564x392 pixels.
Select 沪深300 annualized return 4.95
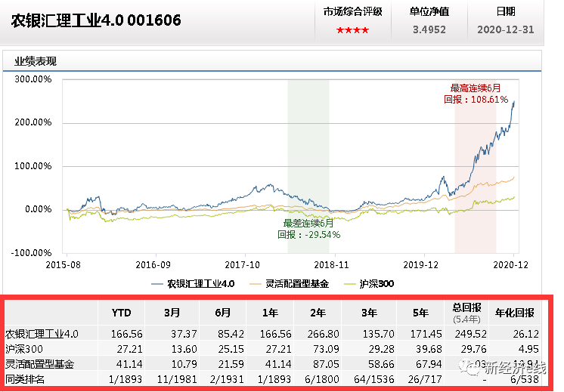point(528,349)
